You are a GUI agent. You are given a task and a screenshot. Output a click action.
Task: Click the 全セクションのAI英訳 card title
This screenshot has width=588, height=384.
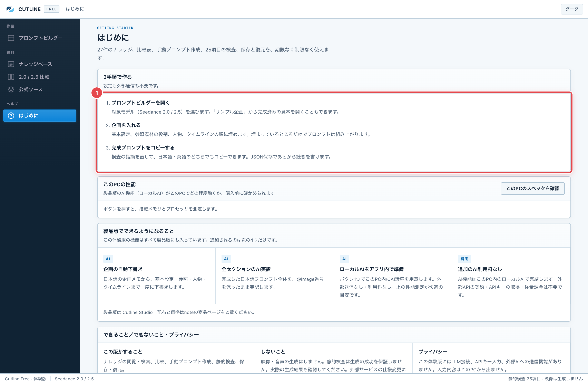tap(246, 269)
